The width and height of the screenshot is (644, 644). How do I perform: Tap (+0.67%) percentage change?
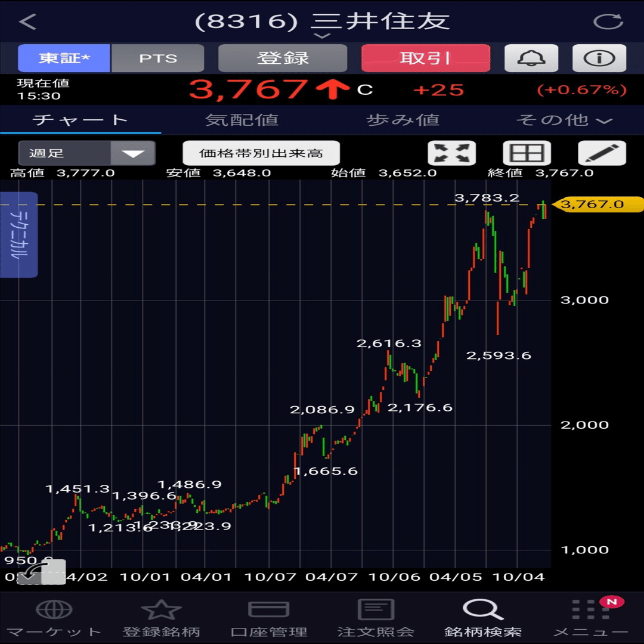point(581,90)
